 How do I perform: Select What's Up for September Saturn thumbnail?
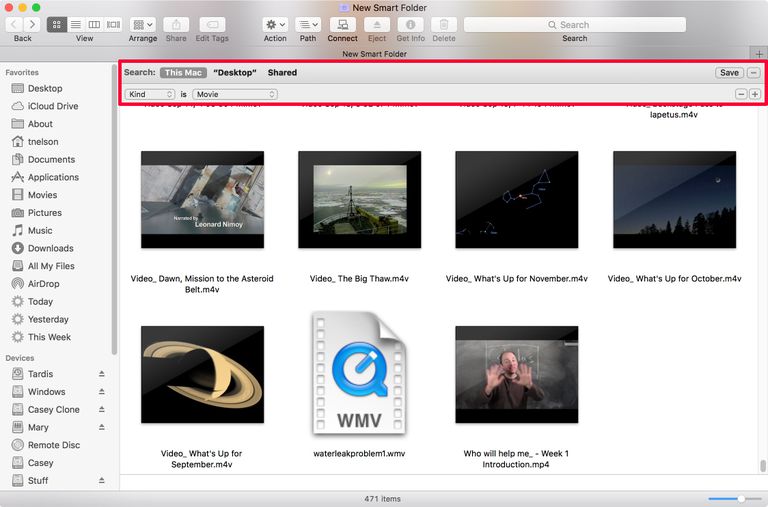pyautogui.click(x=202, y=374)
